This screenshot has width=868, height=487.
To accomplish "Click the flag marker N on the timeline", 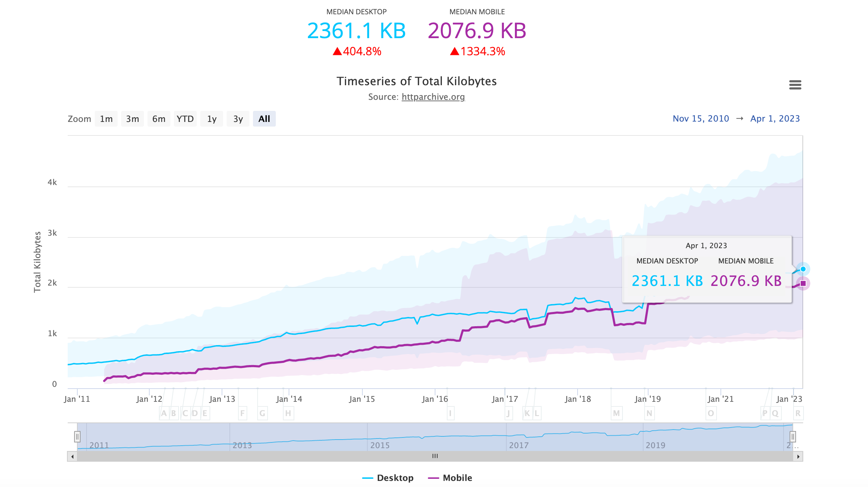I will [x=649, y=413].
